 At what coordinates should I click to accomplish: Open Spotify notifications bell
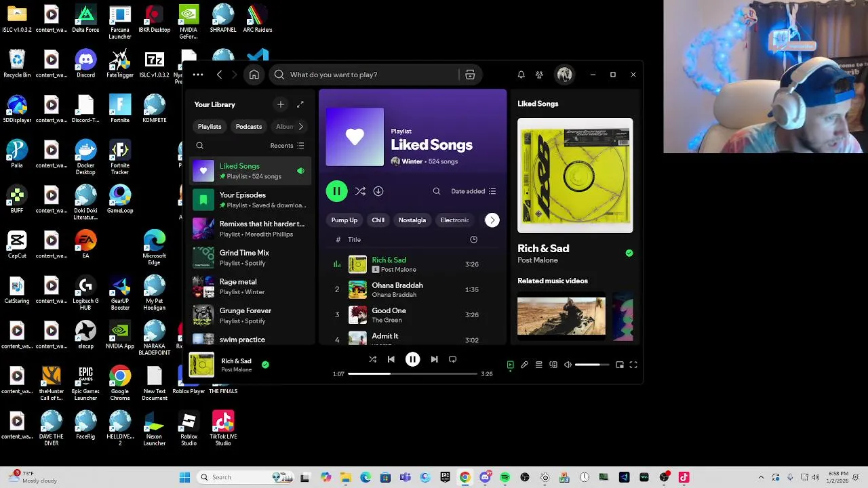(x=521, y=75)
